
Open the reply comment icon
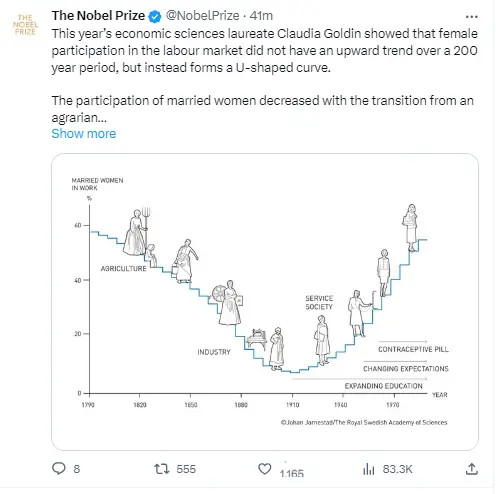(59, 468)
